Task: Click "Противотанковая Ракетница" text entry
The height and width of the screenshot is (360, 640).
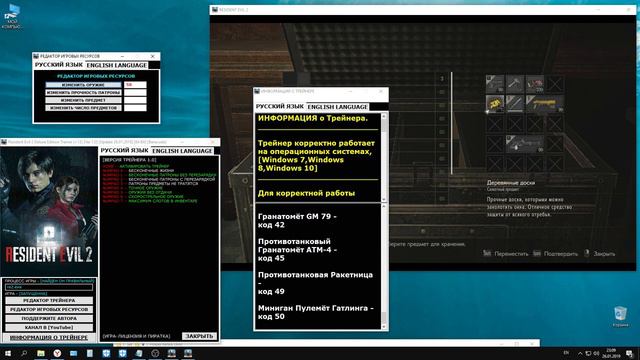Action: (x=315, y=275)
